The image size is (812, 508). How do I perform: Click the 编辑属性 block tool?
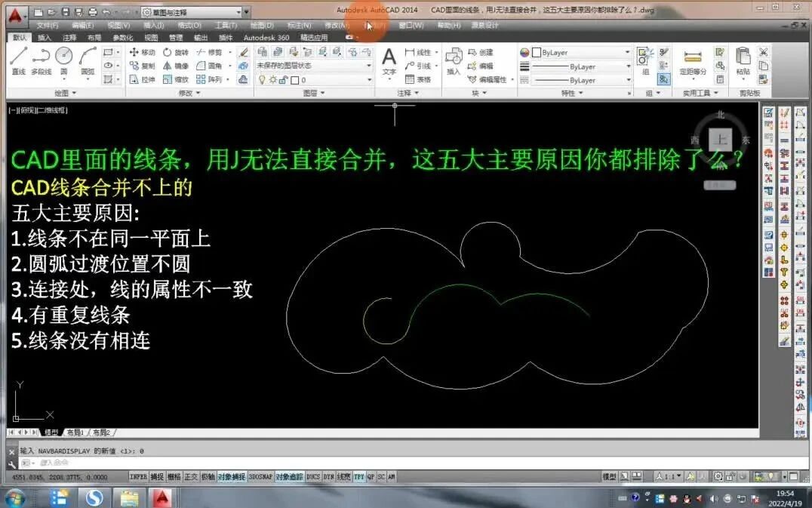(488, 79)
